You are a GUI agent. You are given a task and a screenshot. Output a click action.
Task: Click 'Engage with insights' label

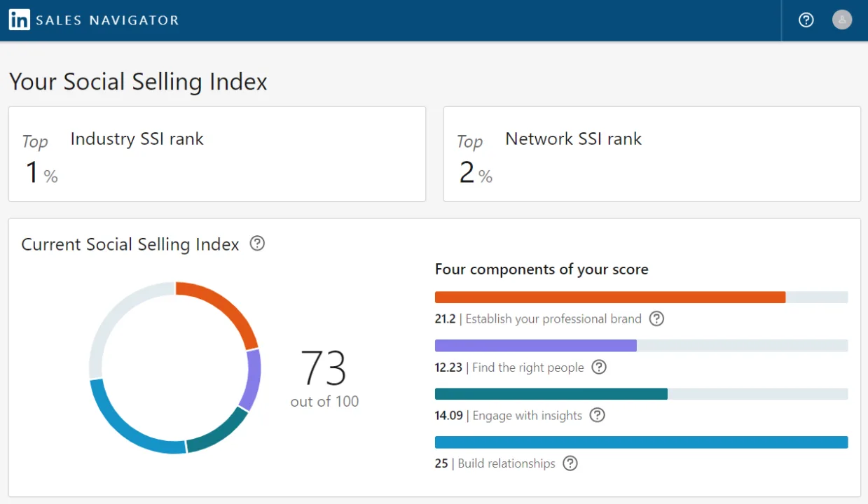tap(528, 416)
